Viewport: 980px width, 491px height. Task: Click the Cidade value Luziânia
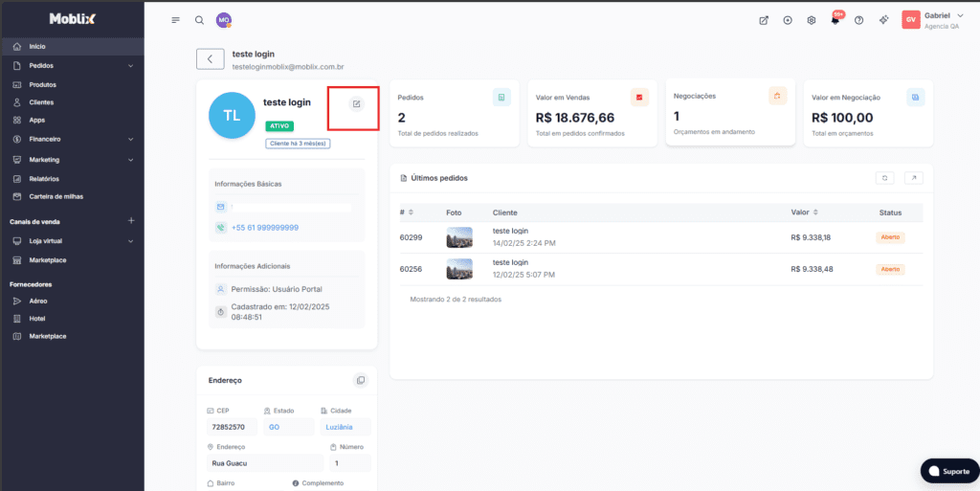[345, 427]
